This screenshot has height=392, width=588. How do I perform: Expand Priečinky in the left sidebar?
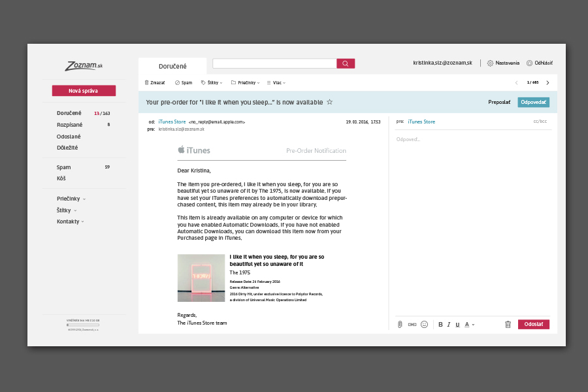pos(71,199)
